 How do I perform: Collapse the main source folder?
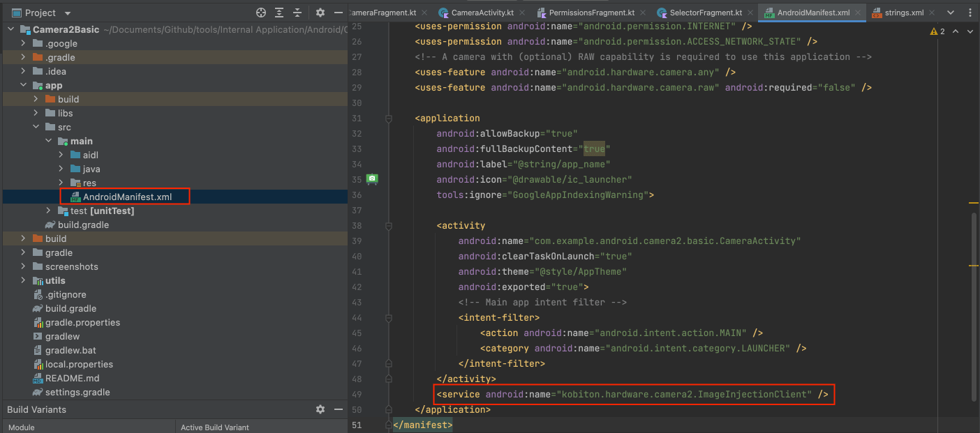pyautogui.click(x=49, y=141)
